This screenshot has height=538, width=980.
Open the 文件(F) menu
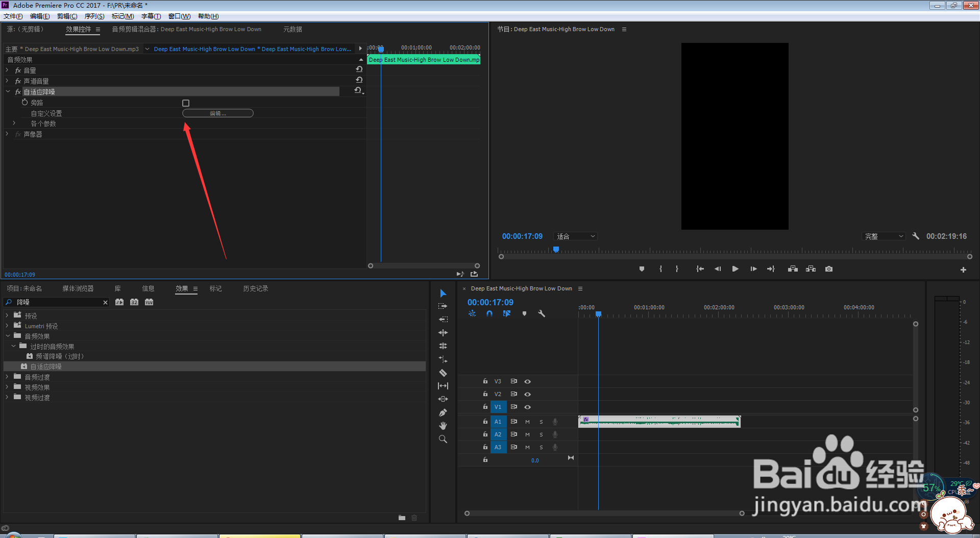(x=13, y=16)
